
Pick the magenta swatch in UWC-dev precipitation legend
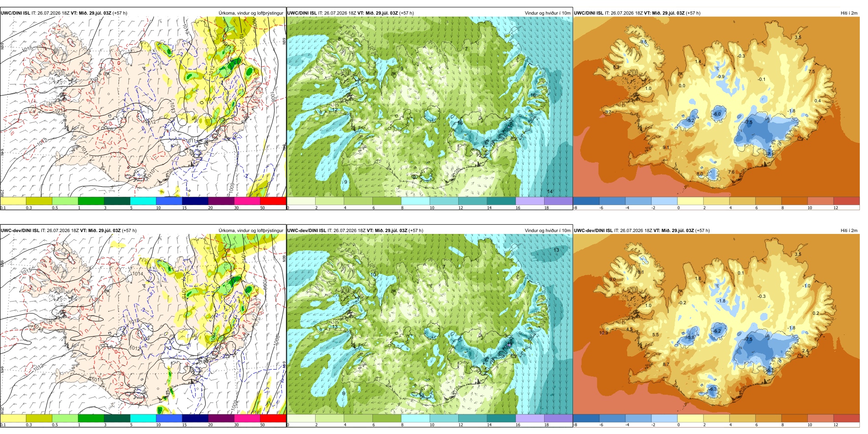click(x=247, y=418)
